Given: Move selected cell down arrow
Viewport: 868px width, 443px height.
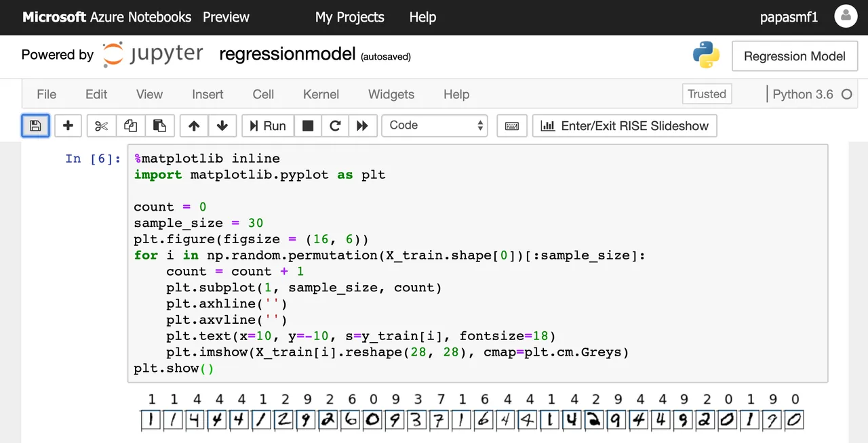Looking at the screenshot, I should pyautogui.click(x=222, y=125).
